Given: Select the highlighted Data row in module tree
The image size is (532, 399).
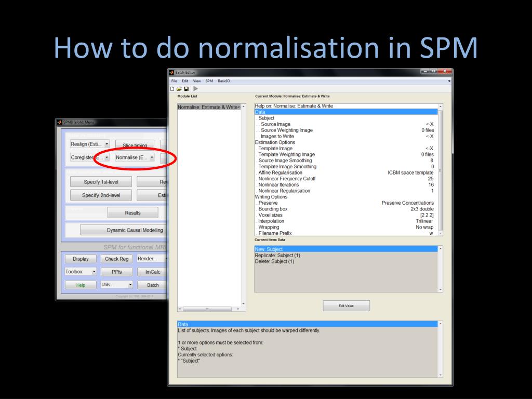Looking at the screenshot, I should pyautogui.click(x=346, y=112).
